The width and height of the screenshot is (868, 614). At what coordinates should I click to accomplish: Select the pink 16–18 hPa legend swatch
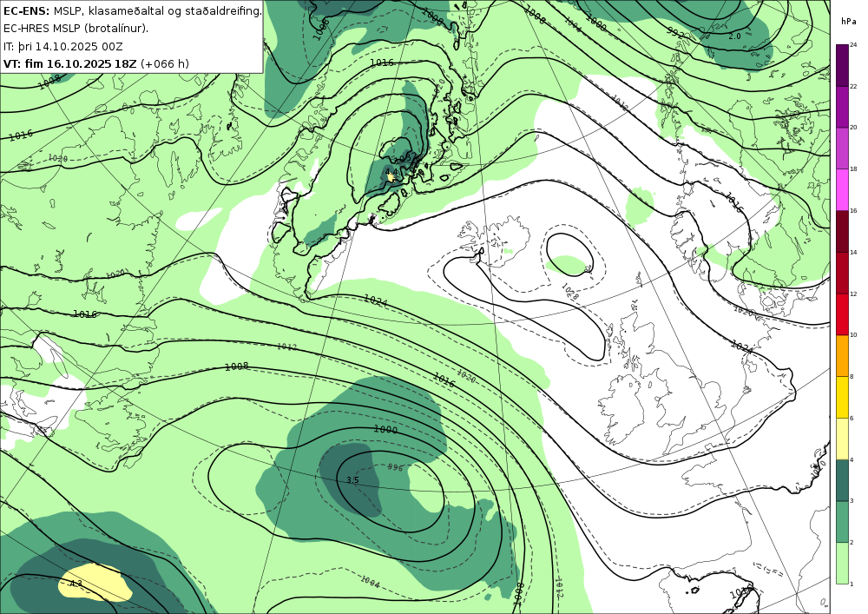pyautogui.click(x=842, y=189)
